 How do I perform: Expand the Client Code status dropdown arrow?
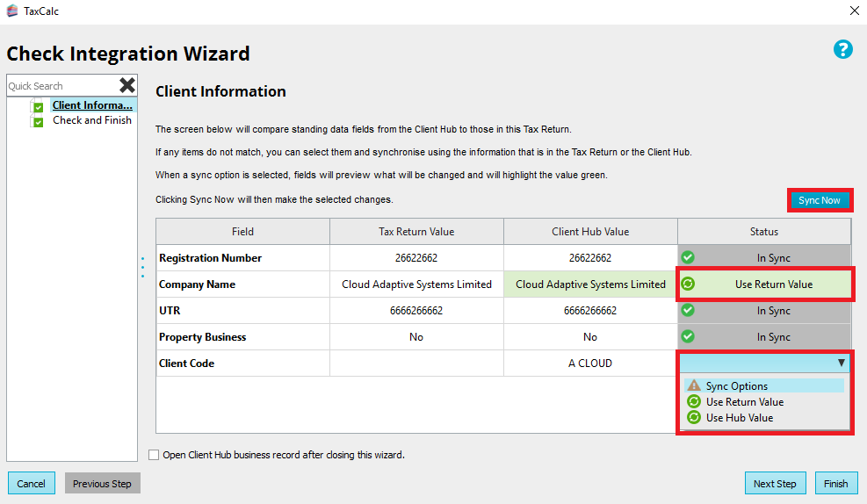click(x=841, y=363)
